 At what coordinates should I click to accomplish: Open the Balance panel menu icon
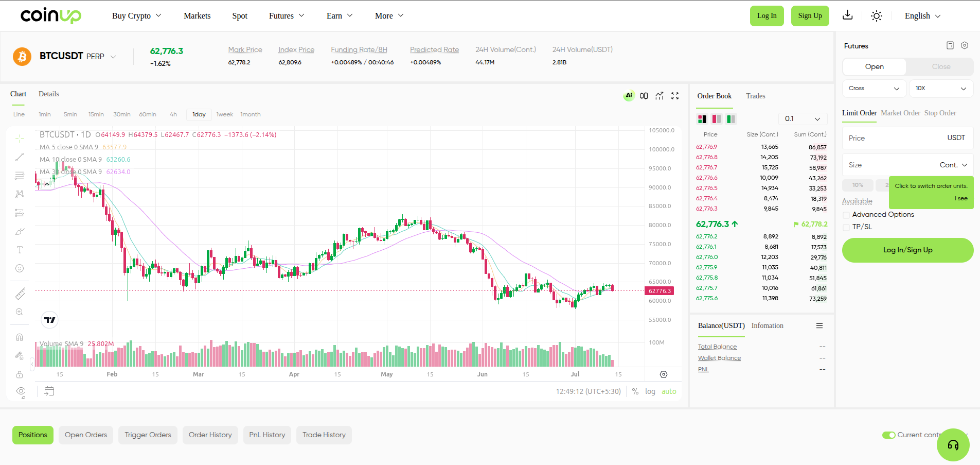click(819, 326)
